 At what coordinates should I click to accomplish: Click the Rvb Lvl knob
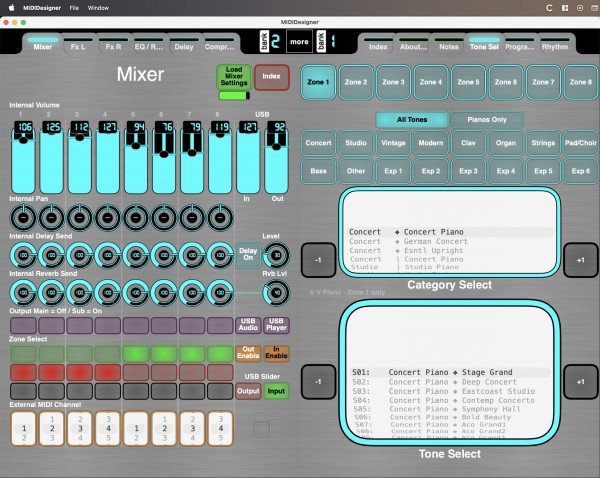pyautogui.click(x=276, y=292)
